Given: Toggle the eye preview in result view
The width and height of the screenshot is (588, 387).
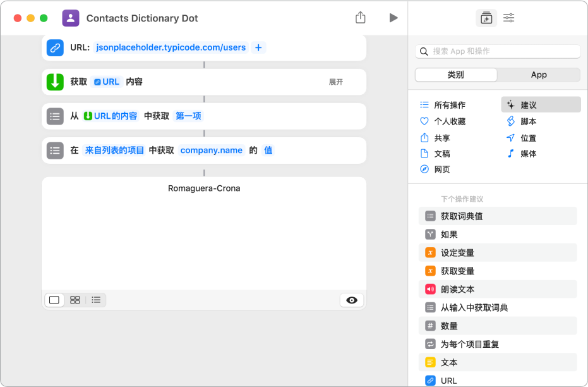Looking at the screenshot, I should [x=352, y=300].
